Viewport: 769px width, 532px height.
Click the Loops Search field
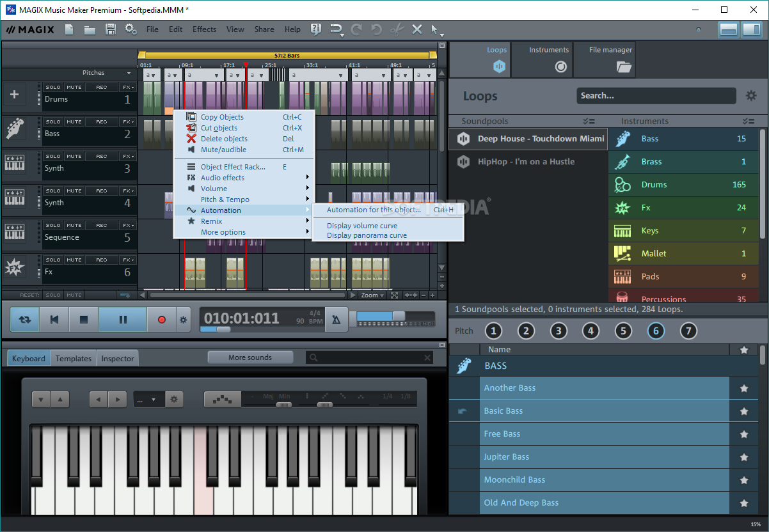point(656,96)
